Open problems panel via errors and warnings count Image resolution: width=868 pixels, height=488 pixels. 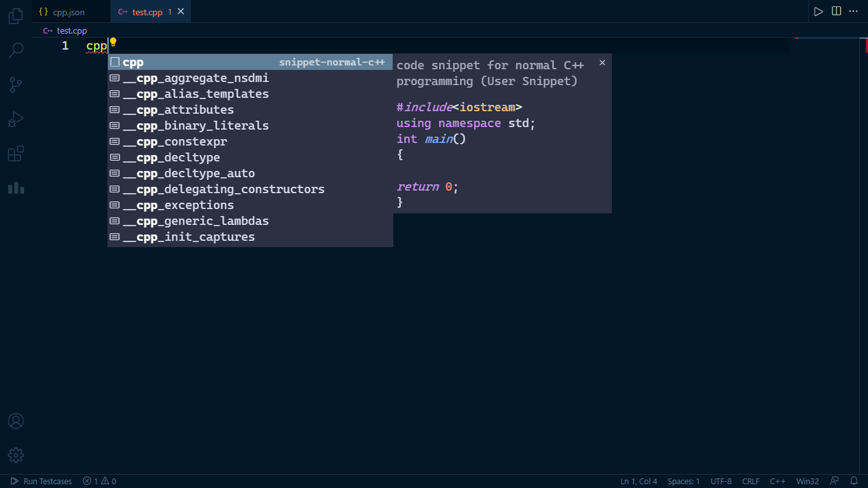click(x=99, y=481)
